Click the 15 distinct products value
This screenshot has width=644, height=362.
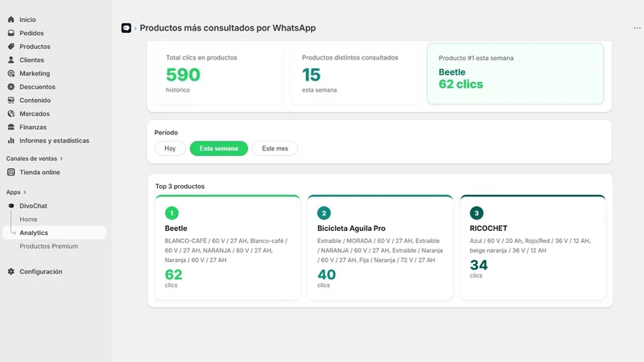coord(311,75)
